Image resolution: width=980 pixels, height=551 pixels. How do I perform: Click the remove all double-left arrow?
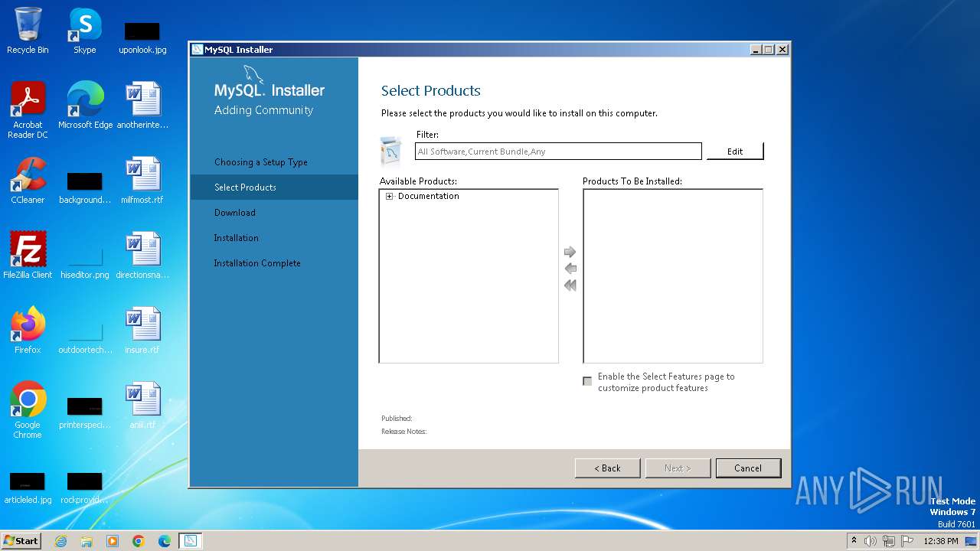[x=570, y=285]
